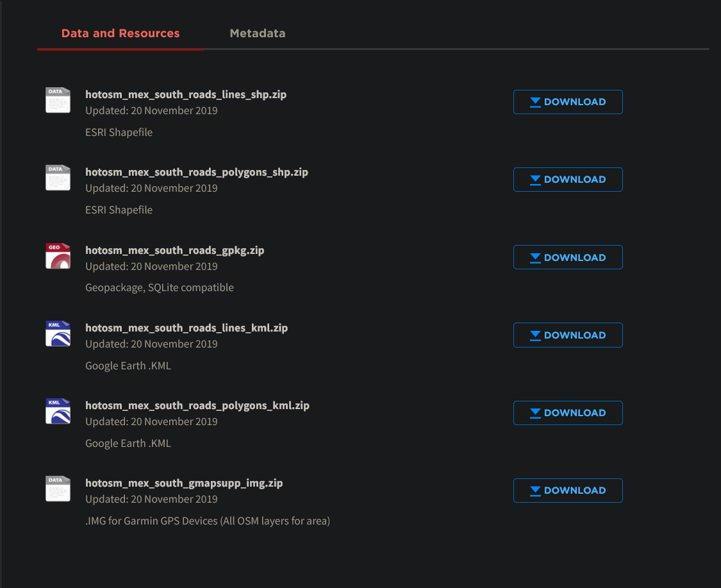Click DATA file icon for gmapsupp_img.zip
Screen dimensions: 721x588
(58, 489)
